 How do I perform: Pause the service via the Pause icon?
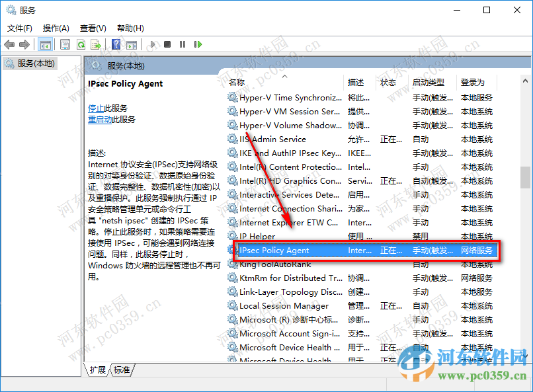pyautogui.click(x=182, y=44)
